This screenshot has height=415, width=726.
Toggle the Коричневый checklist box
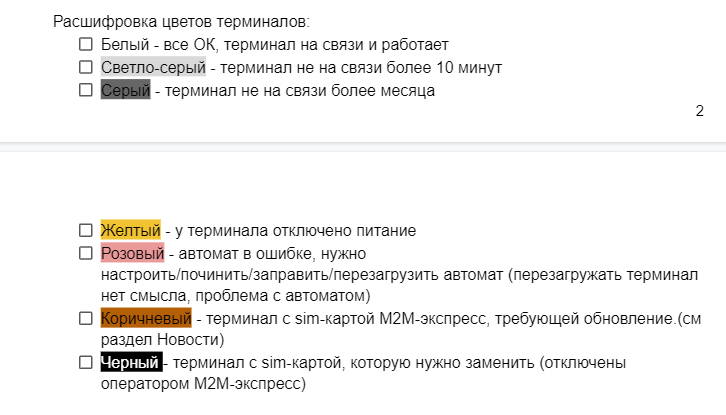(85, 319)
